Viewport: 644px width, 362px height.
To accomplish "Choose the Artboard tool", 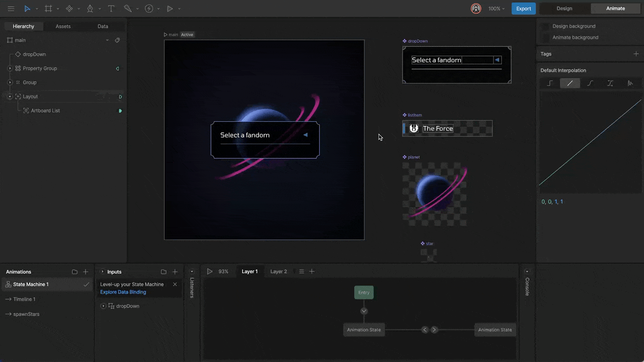I will click(48, 9).
